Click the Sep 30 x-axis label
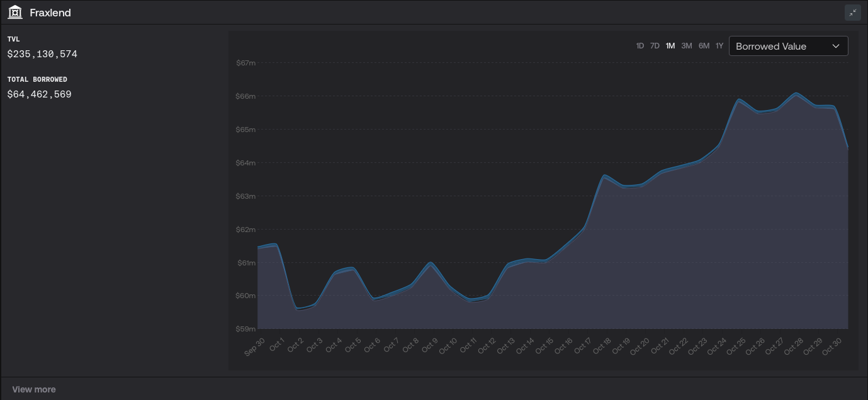Image resolution: width=868 pixels, height=400 pixels. [x=255, y=347]
